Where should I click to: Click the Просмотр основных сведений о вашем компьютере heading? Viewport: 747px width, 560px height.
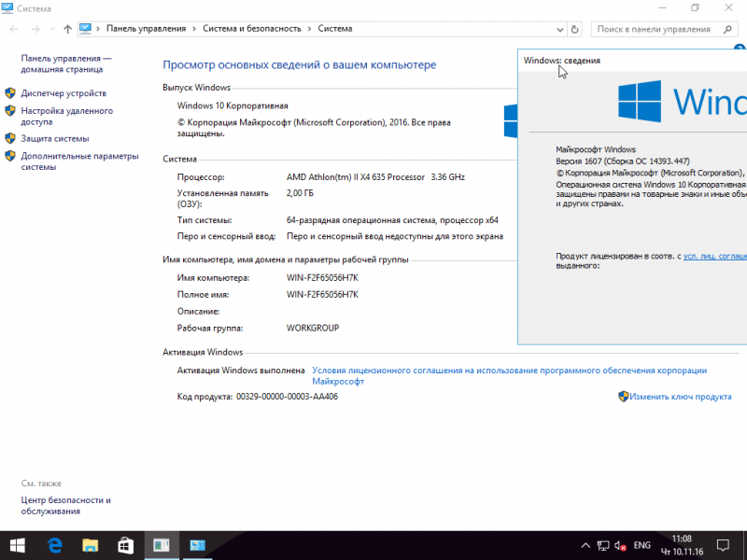coord(299,64)
